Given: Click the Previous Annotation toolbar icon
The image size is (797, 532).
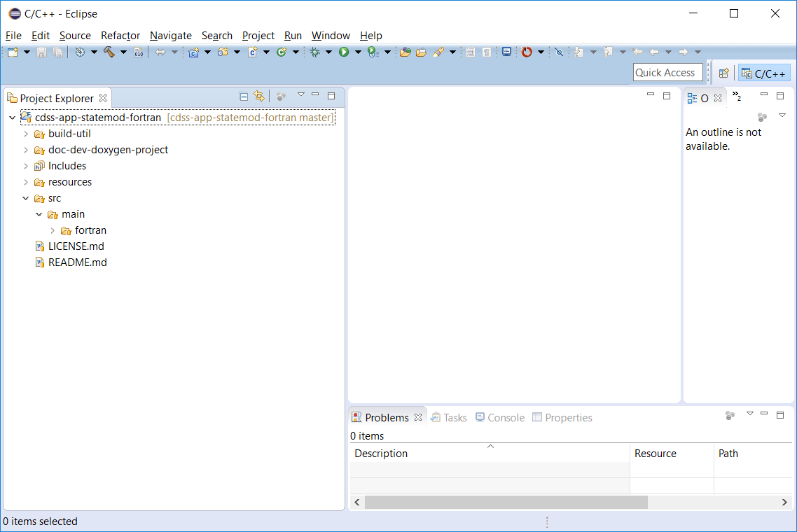Looking at the screenshot, I should tap(608, 52).
